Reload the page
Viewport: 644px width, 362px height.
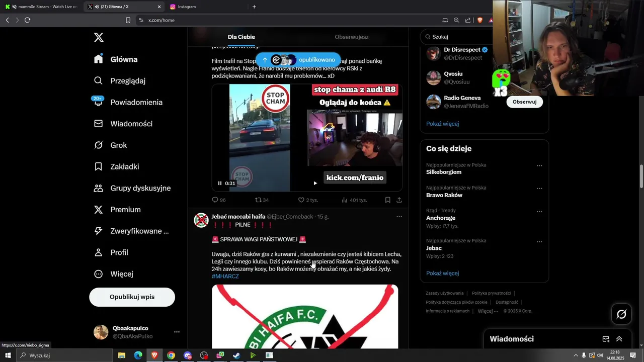point(27,20)
